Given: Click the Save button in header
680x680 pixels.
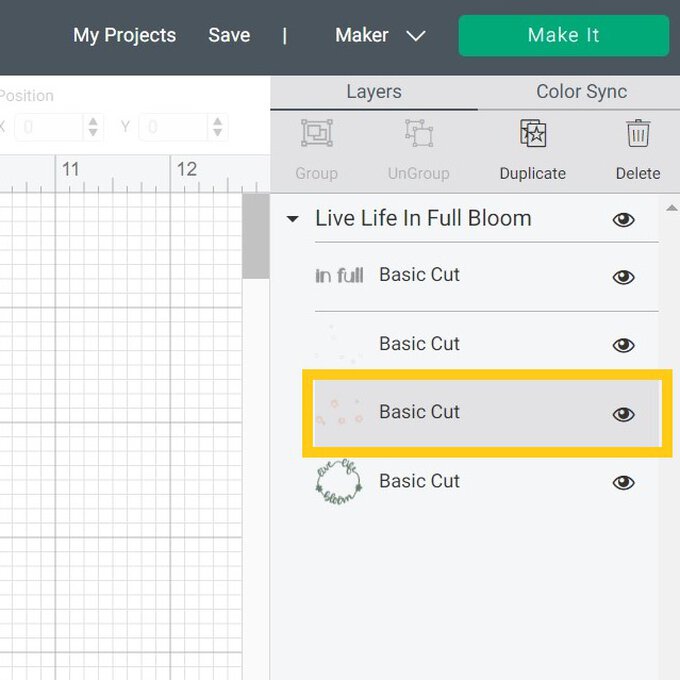Looking at the screenshot, I should point(229,36).
